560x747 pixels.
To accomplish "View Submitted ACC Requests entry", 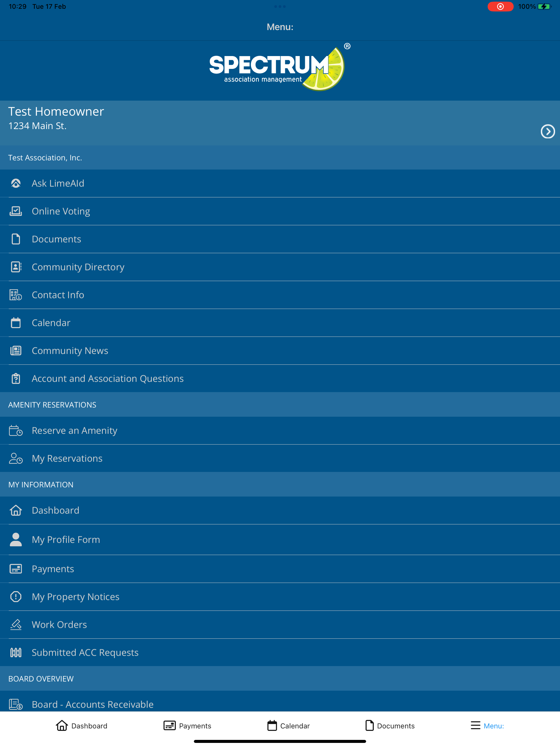I will tap(280, 652).
